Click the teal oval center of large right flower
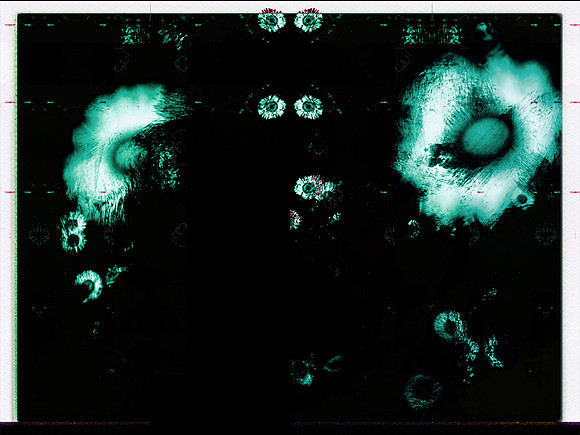Screen dimensions: 580x435 point(486,135)
